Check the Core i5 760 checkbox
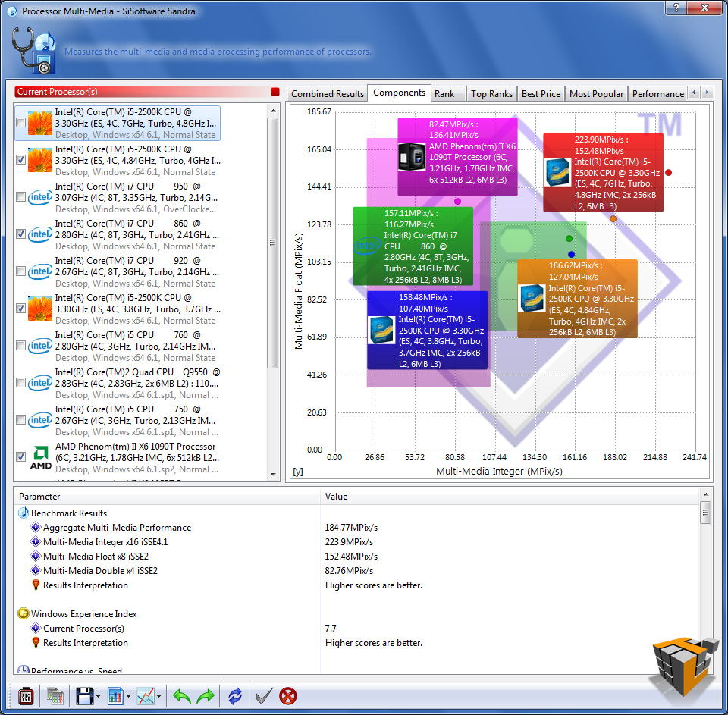 20,346
